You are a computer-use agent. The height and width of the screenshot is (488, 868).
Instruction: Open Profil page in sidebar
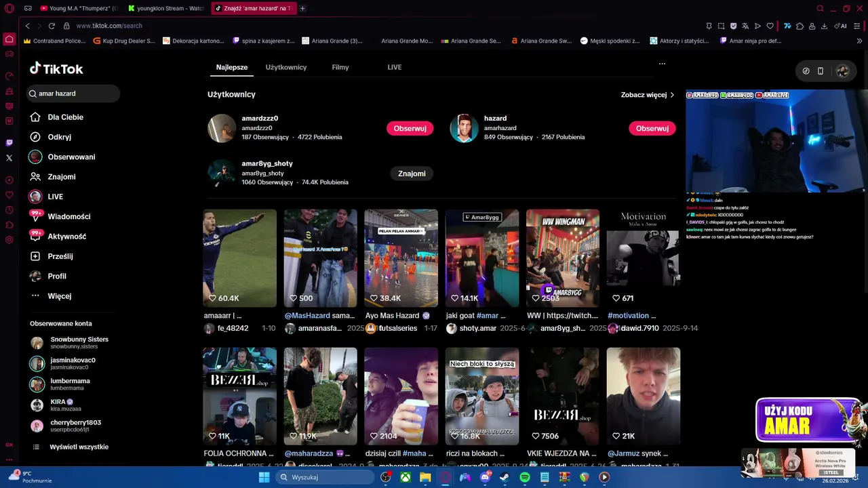coord(47,276)
